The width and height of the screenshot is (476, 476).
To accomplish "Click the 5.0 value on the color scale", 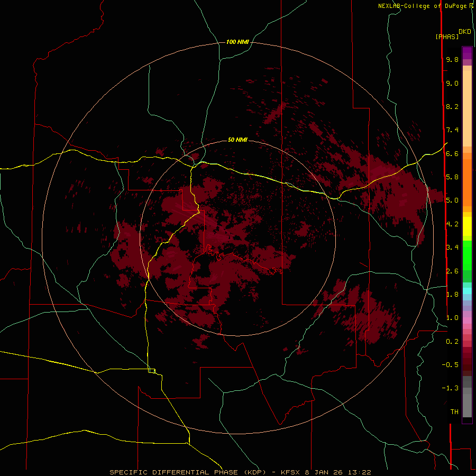I will pos(452,200).
